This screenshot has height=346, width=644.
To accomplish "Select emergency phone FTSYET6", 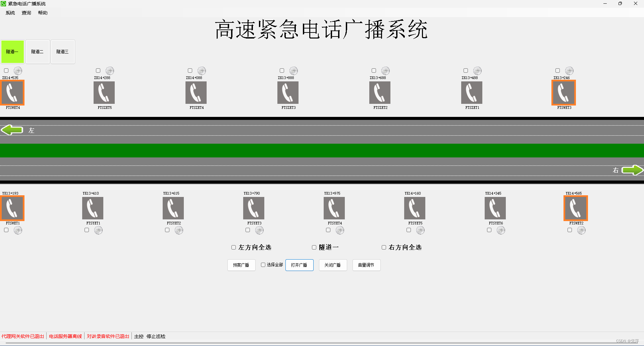I will point(495,208).
